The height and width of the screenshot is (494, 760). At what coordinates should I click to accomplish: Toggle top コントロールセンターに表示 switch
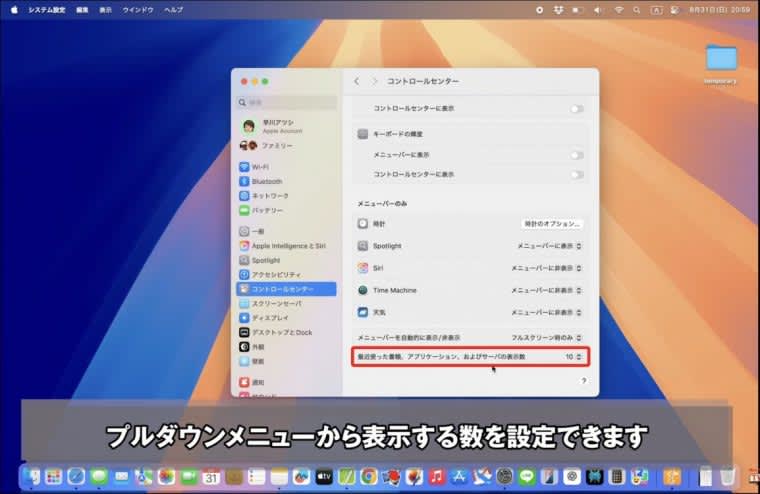tap(576, 108)
